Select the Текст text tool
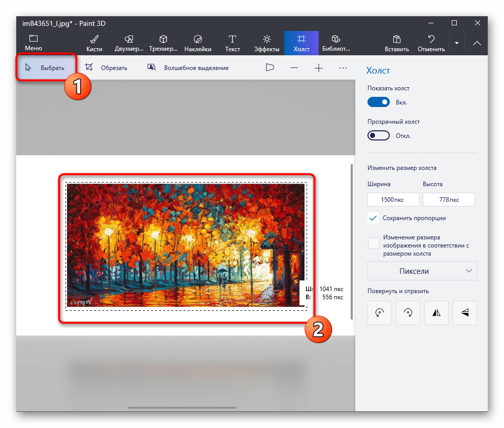 232,43
